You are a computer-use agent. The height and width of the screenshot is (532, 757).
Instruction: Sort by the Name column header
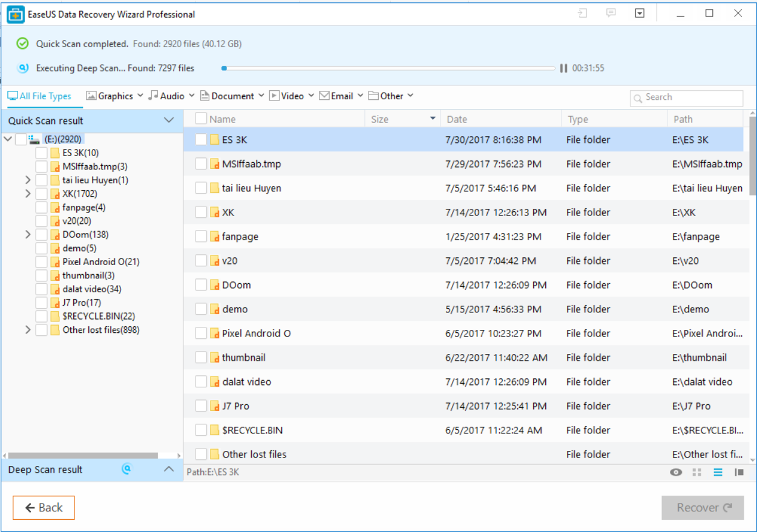223,119
